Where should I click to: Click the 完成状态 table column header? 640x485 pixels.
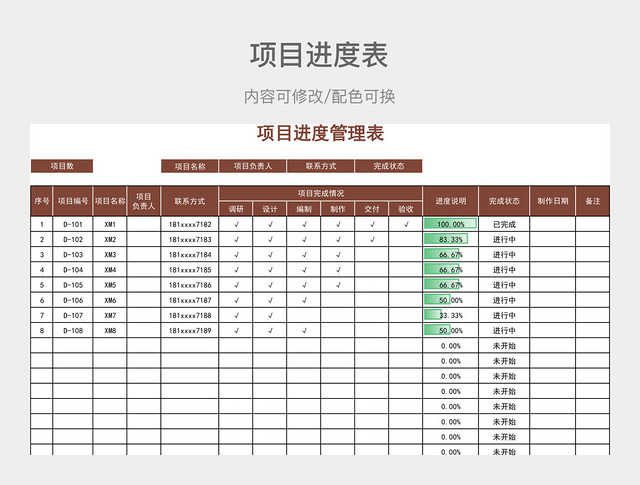pyautogui.click(x=504, y=201)
